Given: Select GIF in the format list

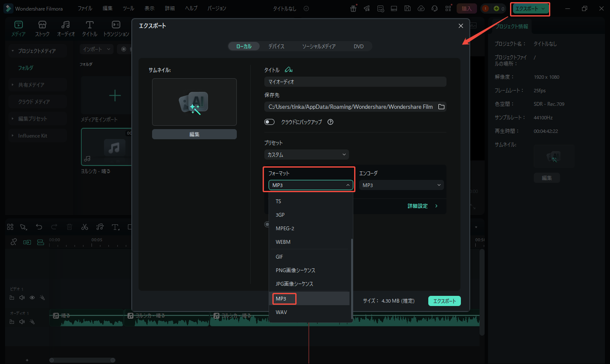Looking at the screenshot, I should [x=309, y=256].
